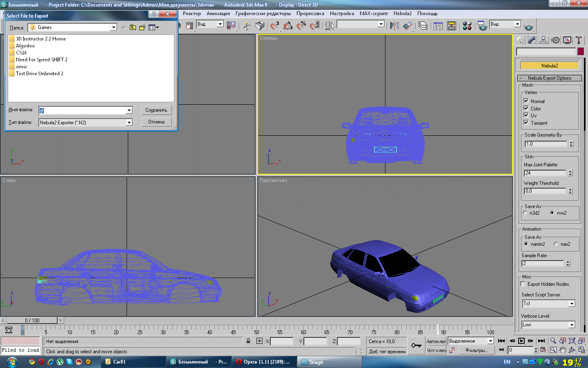Click the Pan View hand icon
The height and width of the screenshot is (368, 588).
(x=563, y=350)
